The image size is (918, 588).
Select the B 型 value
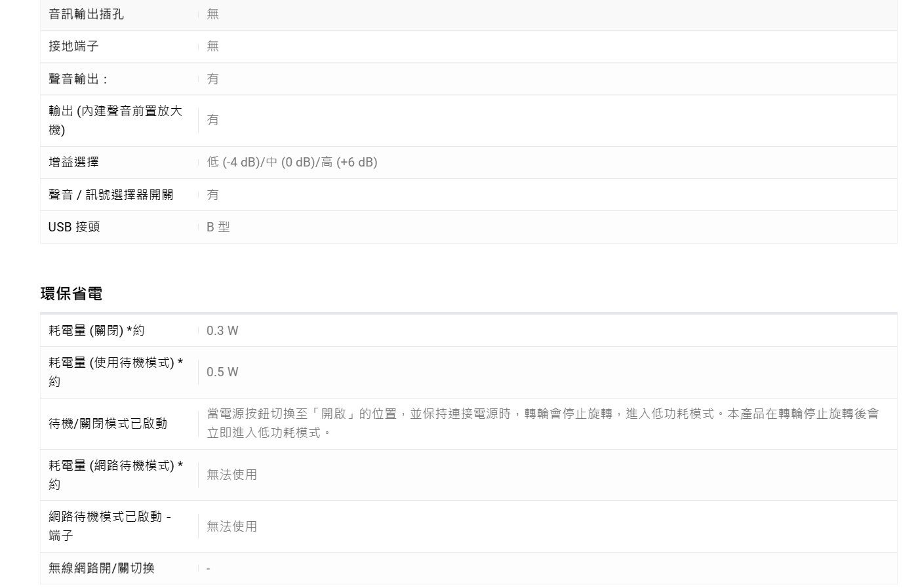coord(218,227)
